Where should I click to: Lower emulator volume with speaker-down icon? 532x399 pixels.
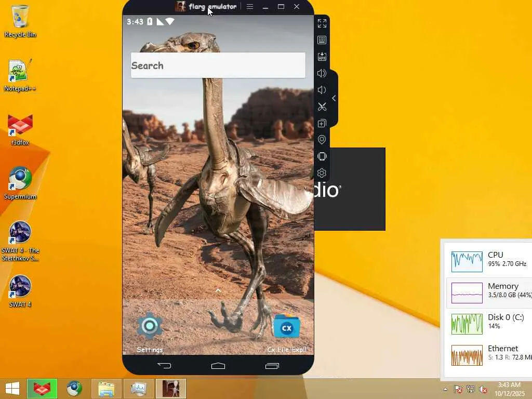point(322,90)
